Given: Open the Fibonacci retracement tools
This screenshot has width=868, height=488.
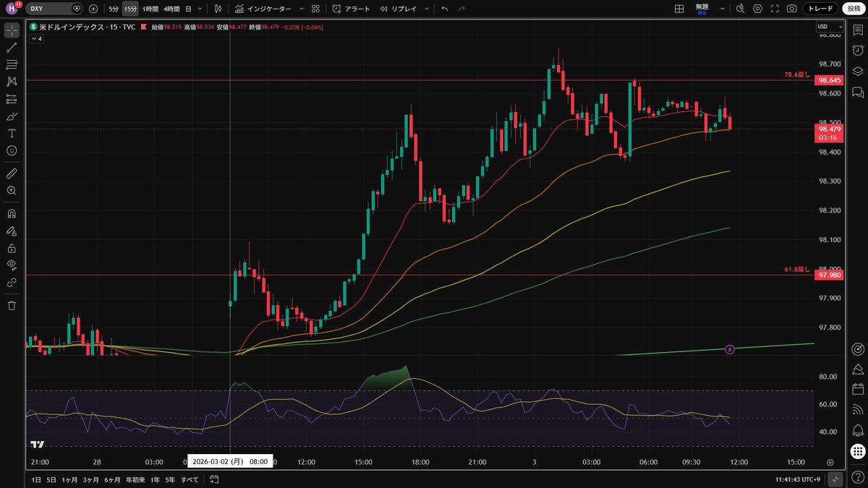Looking at the screenshot, I should [12, 65].
